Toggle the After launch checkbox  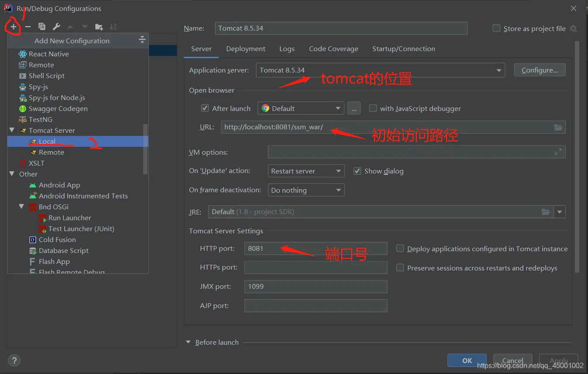pyautogui.click(x=205, y=108)
